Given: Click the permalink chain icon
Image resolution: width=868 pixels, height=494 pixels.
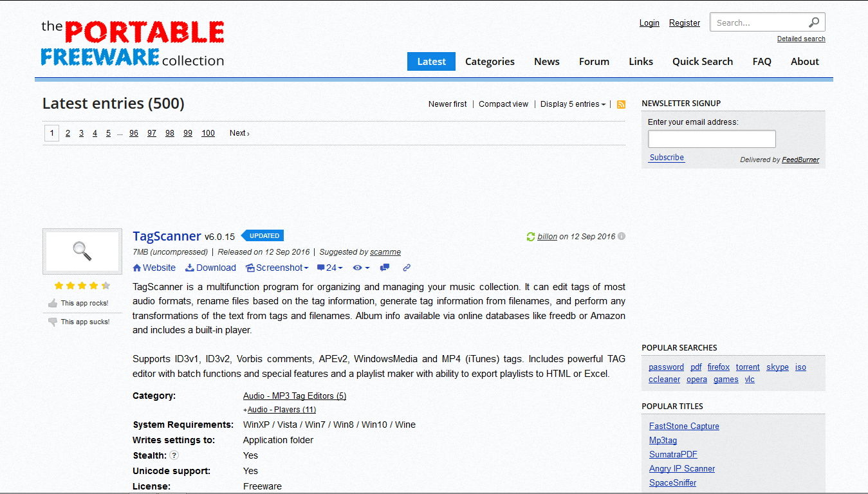Looking at the screenshot, I should (x=406, y=268).
